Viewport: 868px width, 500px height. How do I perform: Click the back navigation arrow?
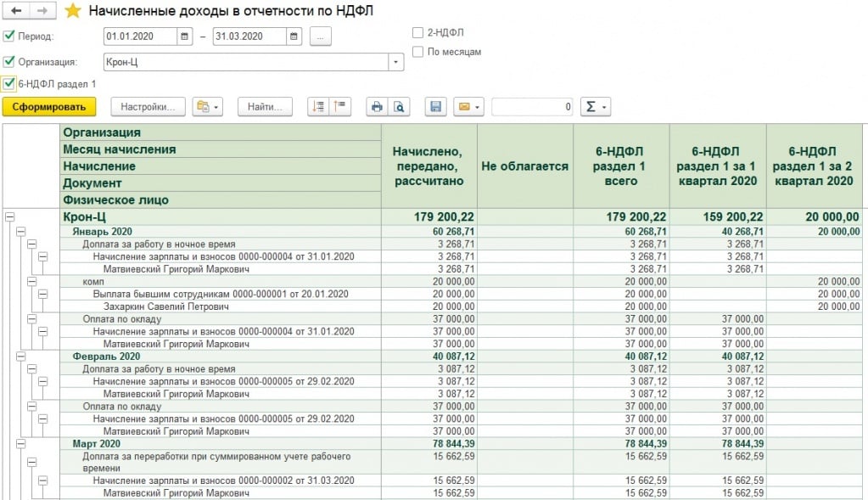pyautogui.click(x=16, y=11)
